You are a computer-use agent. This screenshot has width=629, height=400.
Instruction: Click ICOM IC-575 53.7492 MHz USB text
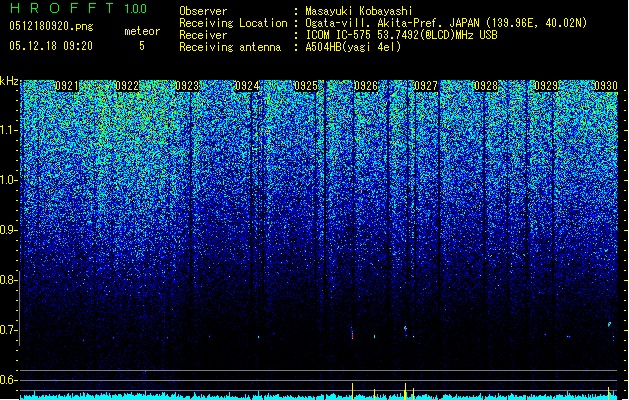coord(401,35)
